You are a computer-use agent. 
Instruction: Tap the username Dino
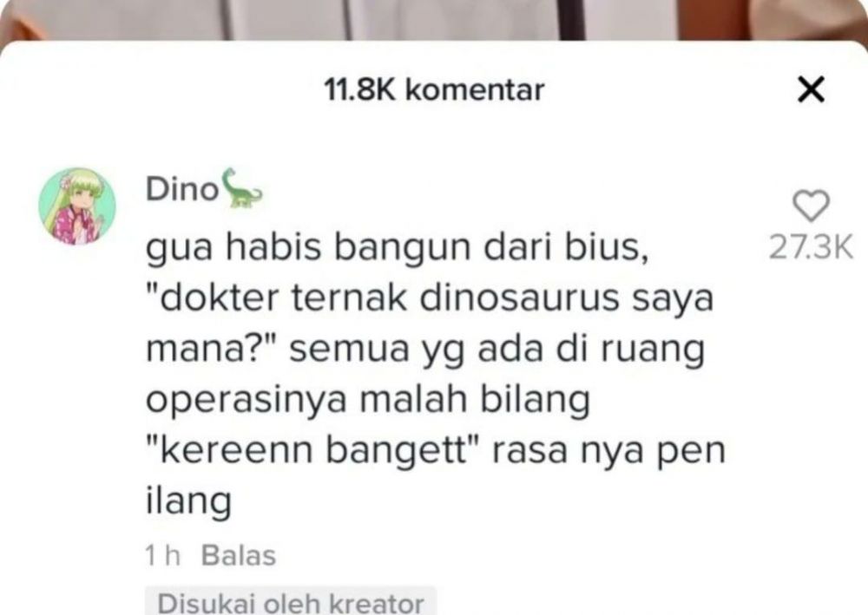pos(182,190)
